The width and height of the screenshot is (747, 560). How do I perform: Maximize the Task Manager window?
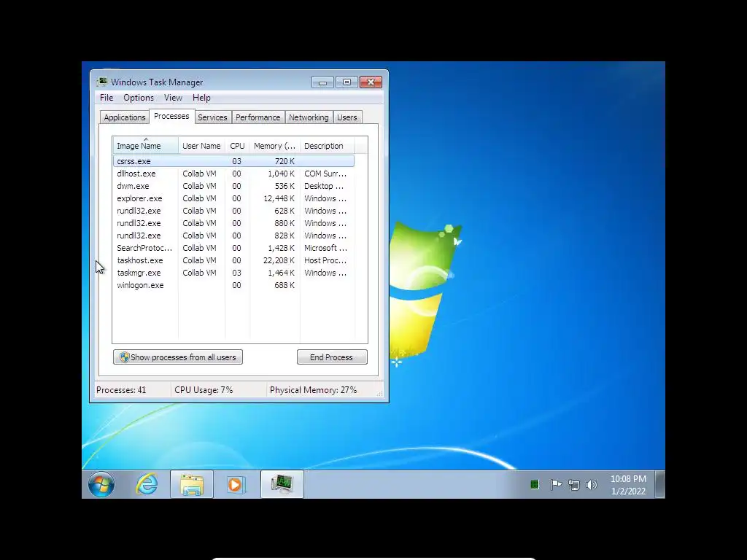[x=347, y=82]
